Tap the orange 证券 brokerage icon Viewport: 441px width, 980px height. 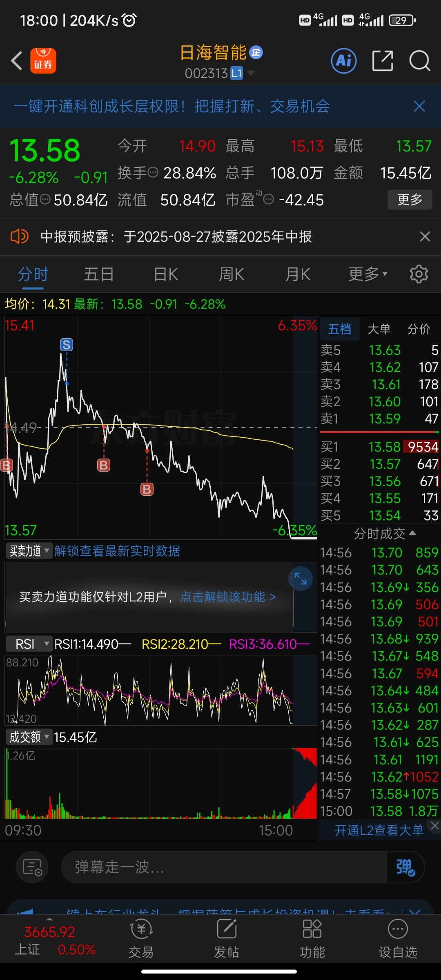[43, 61]
